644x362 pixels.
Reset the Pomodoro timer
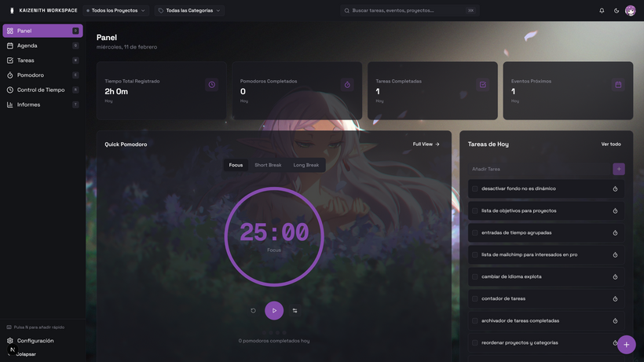coord(253,310)
